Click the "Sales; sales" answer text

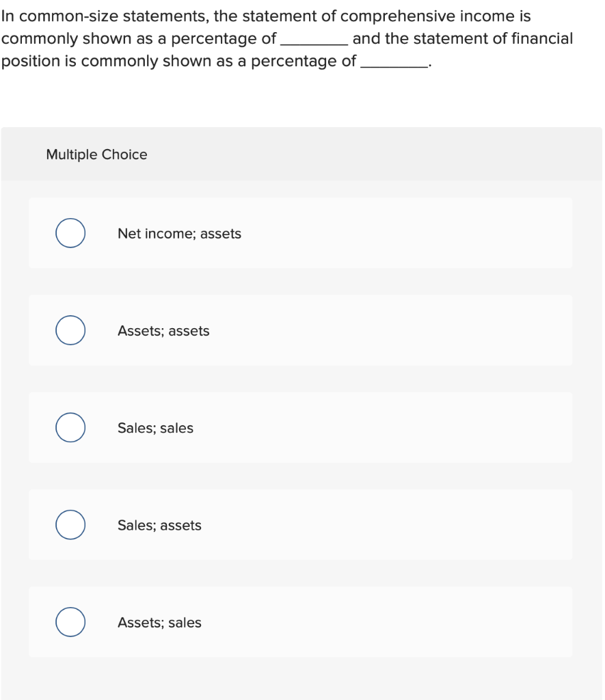tap(155, 428)
